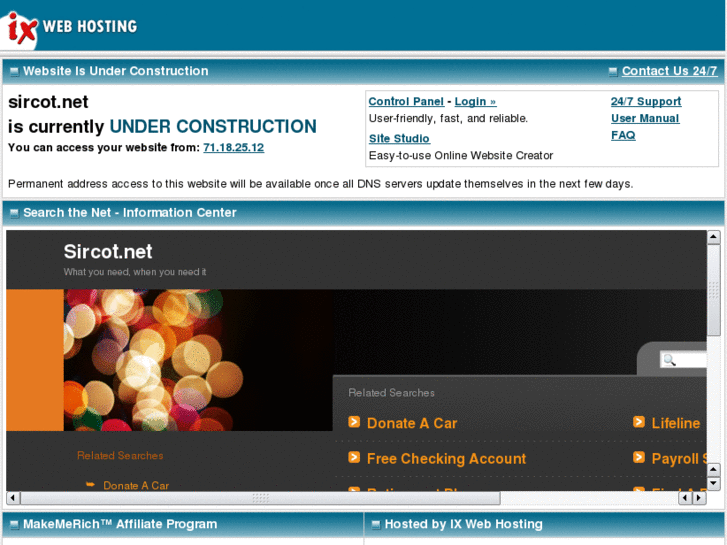
Task: Open the small Donate A Car sidebar link
Action: coord(136,485)
